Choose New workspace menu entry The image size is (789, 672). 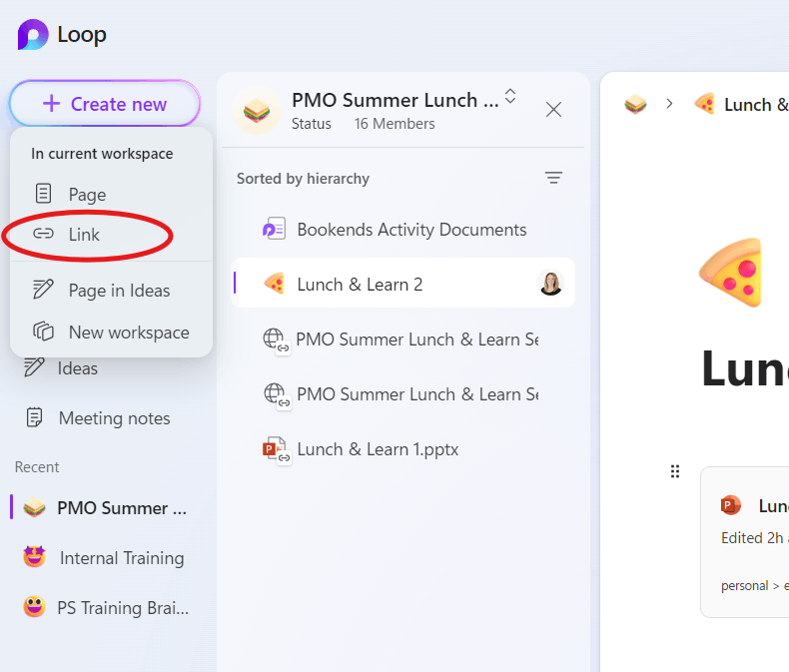(x=111, y=332)
